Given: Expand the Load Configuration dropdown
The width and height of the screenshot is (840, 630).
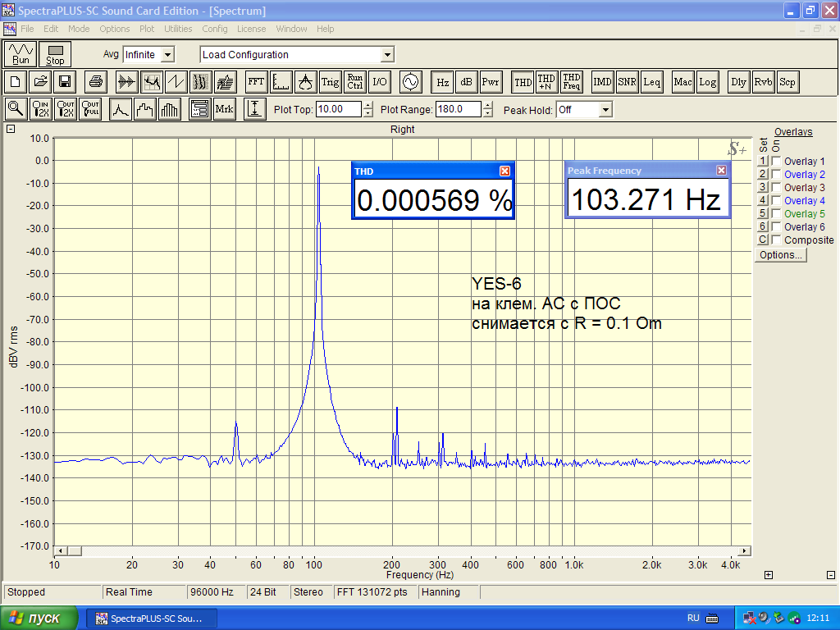Looking at the screenshot, I should click(x=387, y=55).
